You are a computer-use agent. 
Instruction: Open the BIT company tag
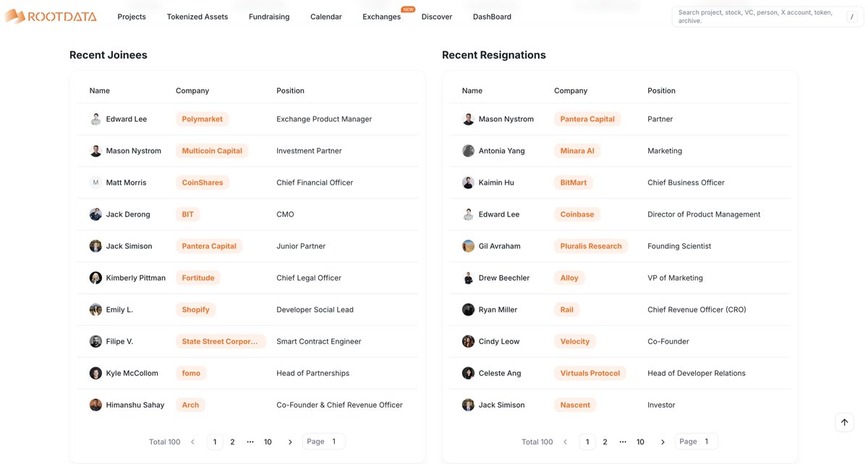[x=188, y=215]
